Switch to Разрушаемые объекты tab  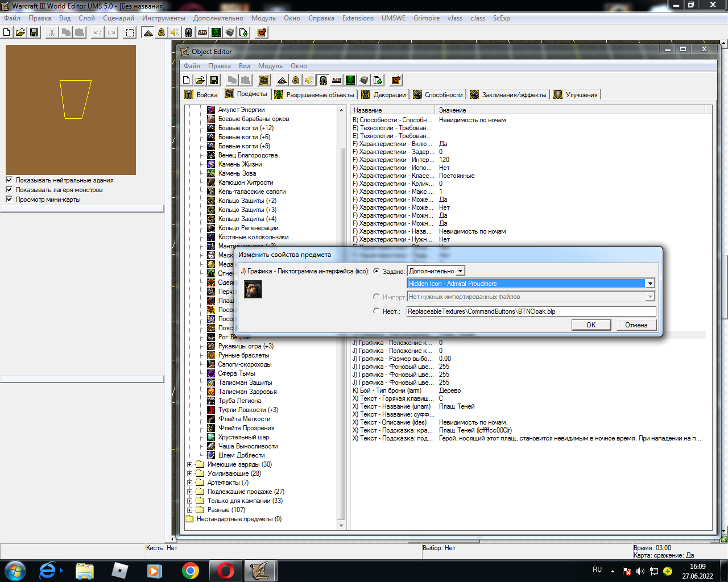314,94
